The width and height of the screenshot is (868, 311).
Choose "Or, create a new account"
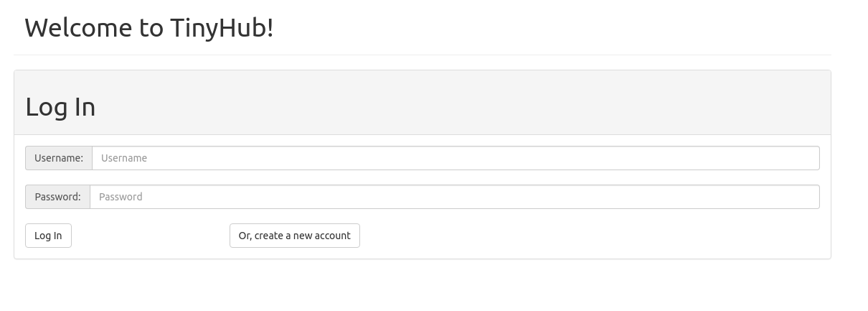point(294,236)
